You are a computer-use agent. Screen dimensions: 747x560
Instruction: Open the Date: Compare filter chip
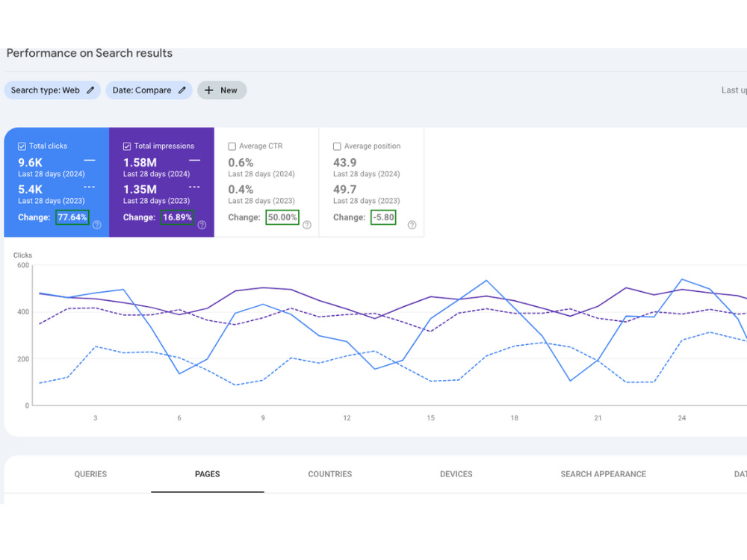[x=149, y=90]
